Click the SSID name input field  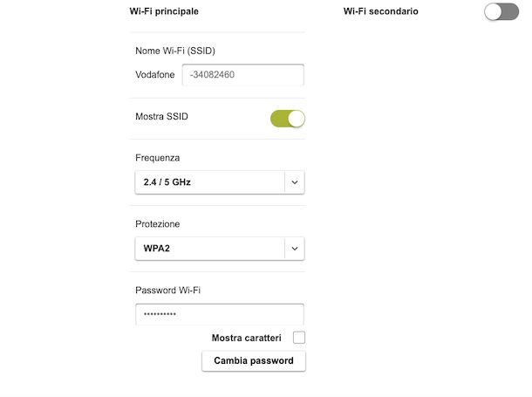[242, 75]
